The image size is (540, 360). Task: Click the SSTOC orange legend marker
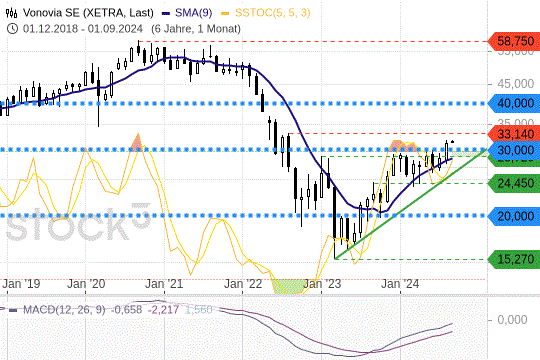tap(225, 13)
